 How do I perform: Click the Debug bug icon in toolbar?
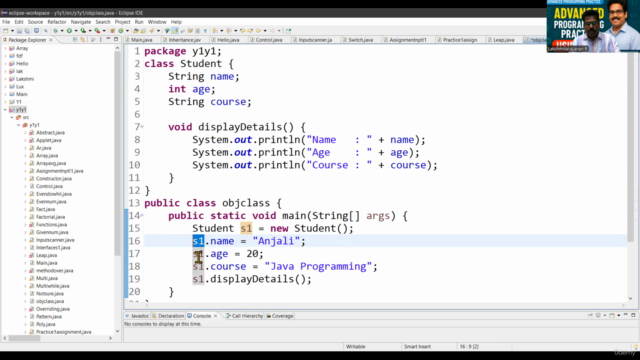click(56, 31)
